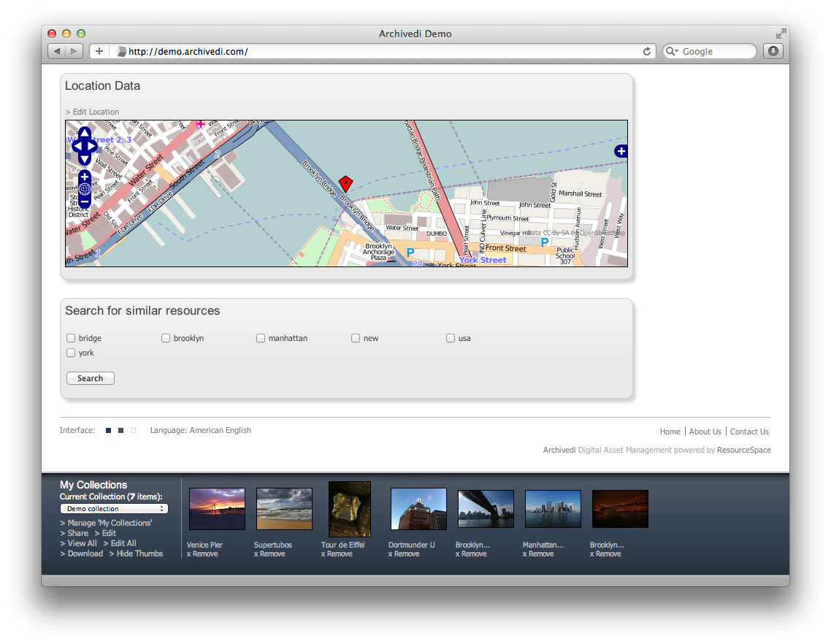
Task: Check the brooklyn keyword
Action: pos(166,338)
